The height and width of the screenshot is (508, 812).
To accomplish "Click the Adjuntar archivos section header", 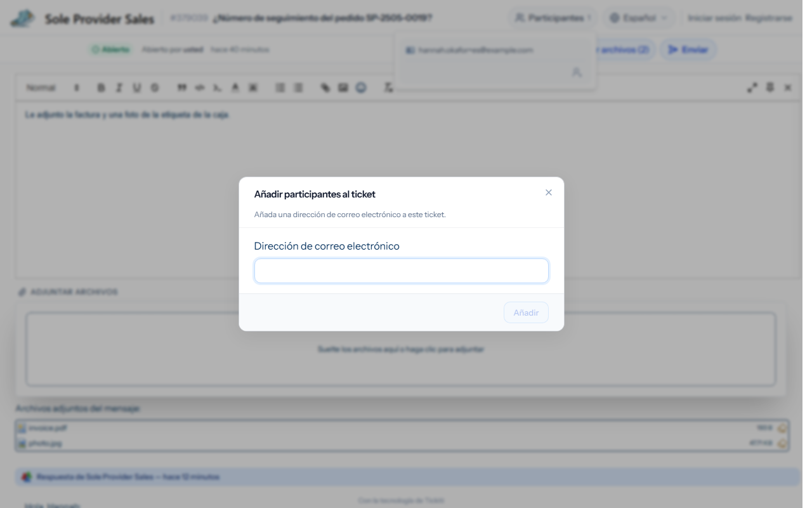I will click(68, 291).
